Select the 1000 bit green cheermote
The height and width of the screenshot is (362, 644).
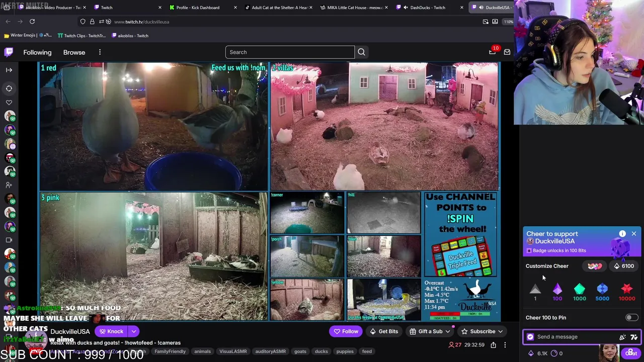click(x=580, y=292)
